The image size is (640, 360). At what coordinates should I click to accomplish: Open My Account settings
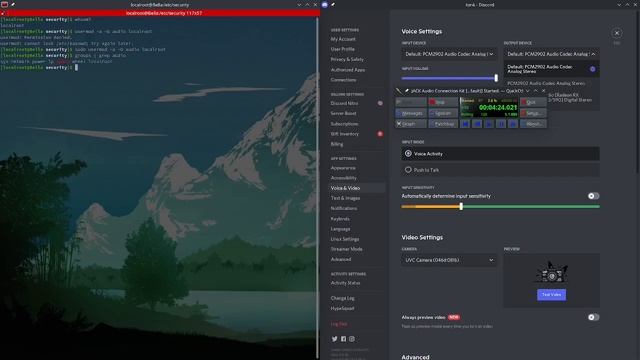click(343, 39)
